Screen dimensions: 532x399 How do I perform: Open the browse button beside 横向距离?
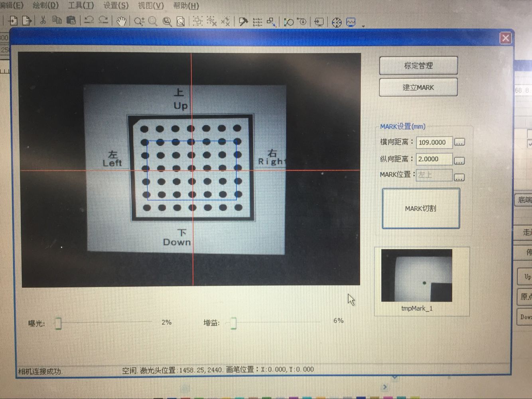pos(459,142)
